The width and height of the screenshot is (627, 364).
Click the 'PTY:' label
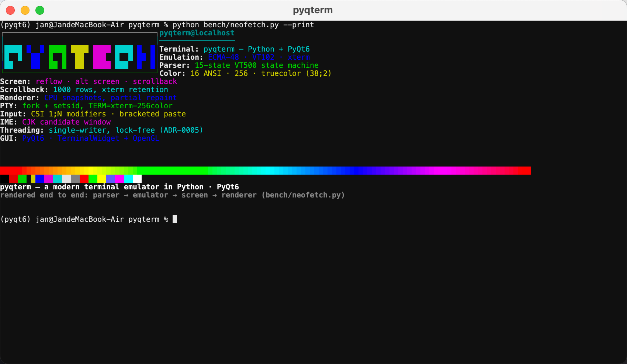pos(8,106)
